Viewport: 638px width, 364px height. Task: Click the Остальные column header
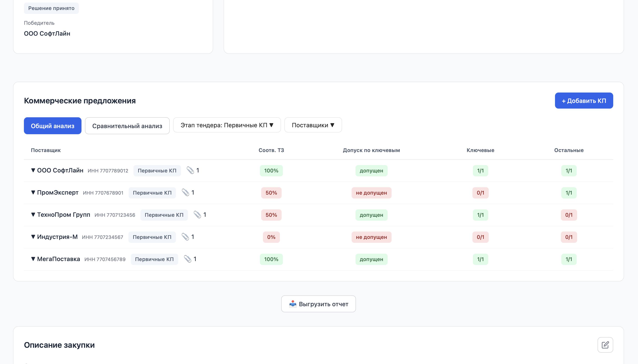click(x=569, y=150)
